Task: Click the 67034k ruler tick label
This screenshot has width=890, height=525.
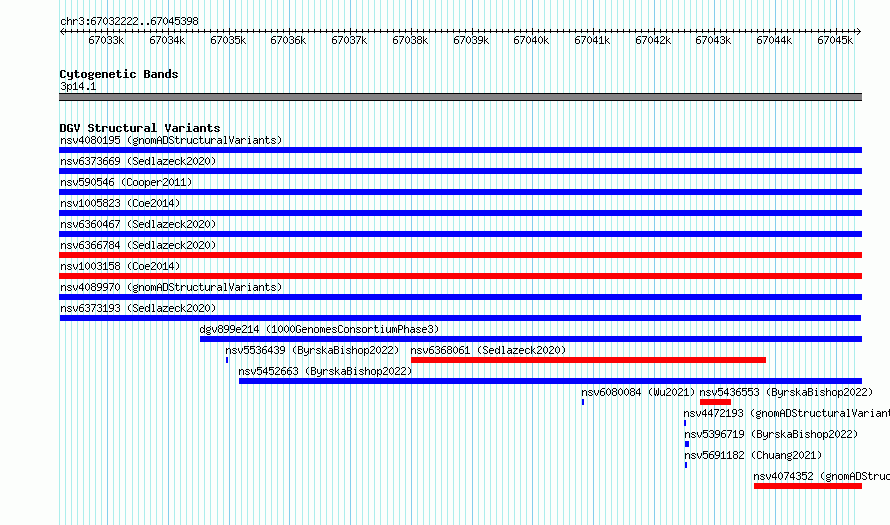Action: 167,40
